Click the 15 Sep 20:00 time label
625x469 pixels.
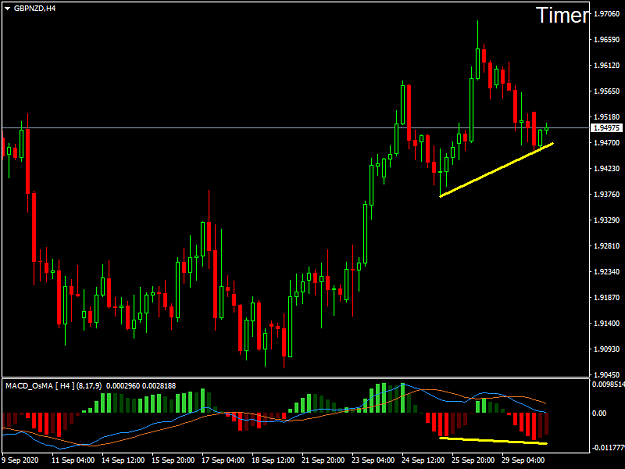[x=173, y=460]
